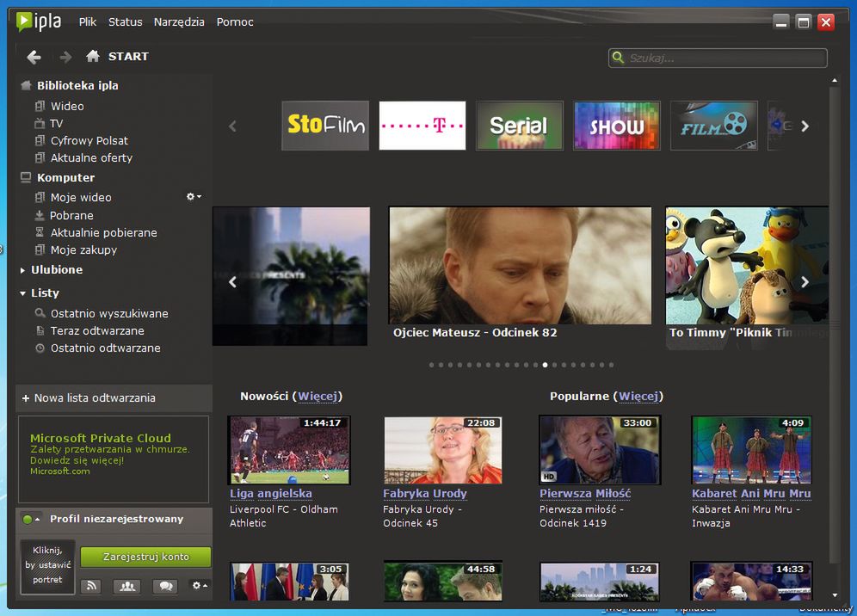Open profile settings gear at bottom
Image resolution: width=857 pixels, height=616 pixels.
pos(199,585)
